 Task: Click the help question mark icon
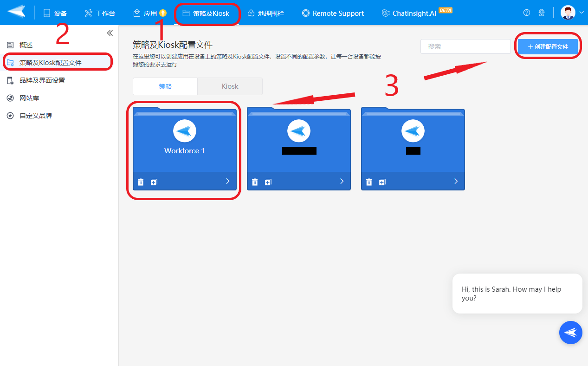(x=527, y=13)
